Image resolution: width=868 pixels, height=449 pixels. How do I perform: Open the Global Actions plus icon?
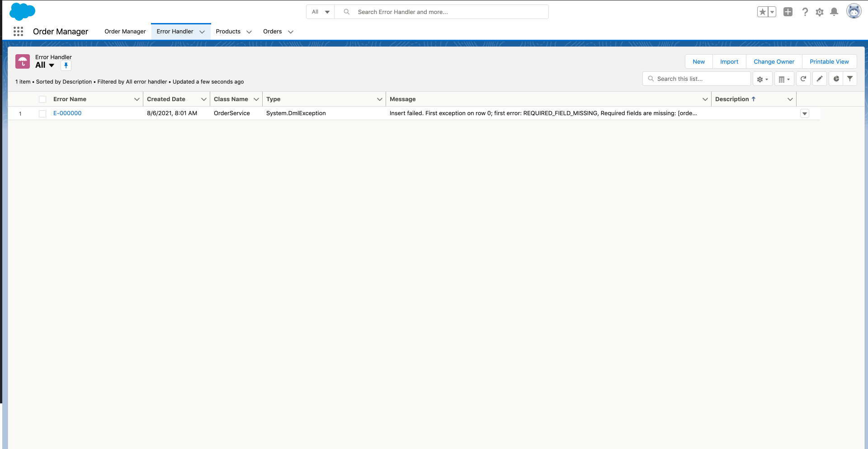tap(788, 12)
